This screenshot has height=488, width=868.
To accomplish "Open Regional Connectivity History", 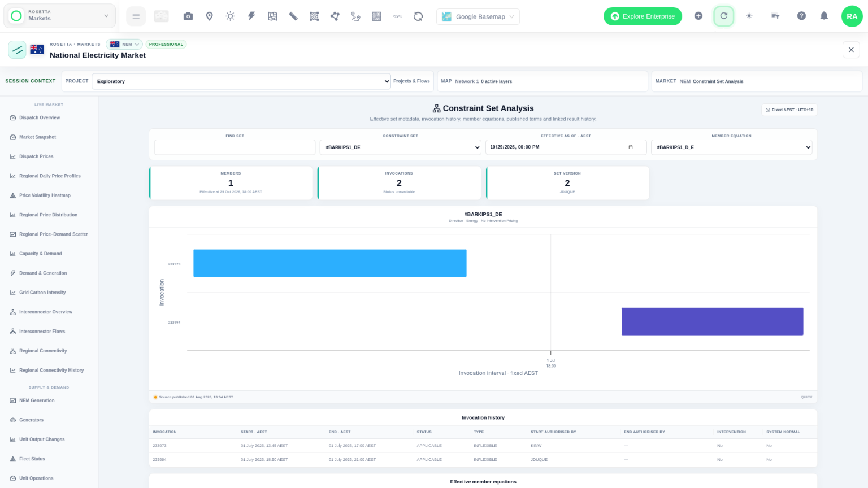I will (x=51, y=371).
